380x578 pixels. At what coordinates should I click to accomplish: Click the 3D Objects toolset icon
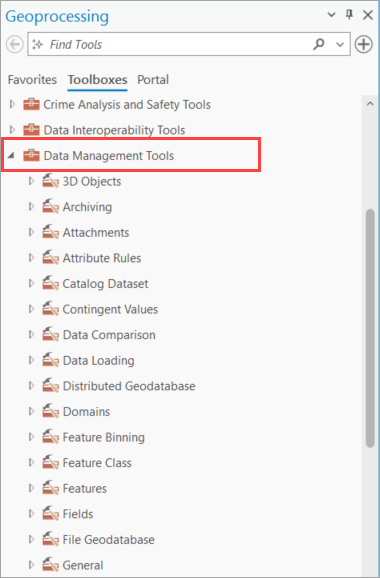click(50, 181)
